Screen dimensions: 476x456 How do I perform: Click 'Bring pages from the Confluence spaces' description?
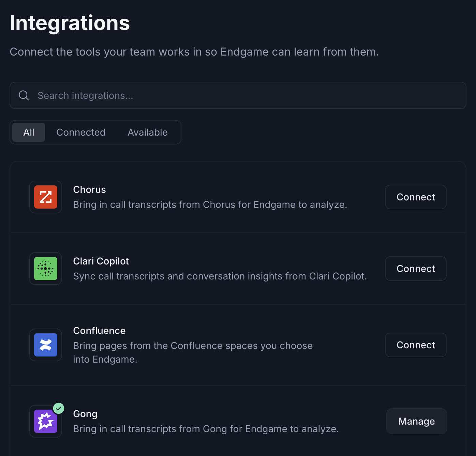coord(193,352)
